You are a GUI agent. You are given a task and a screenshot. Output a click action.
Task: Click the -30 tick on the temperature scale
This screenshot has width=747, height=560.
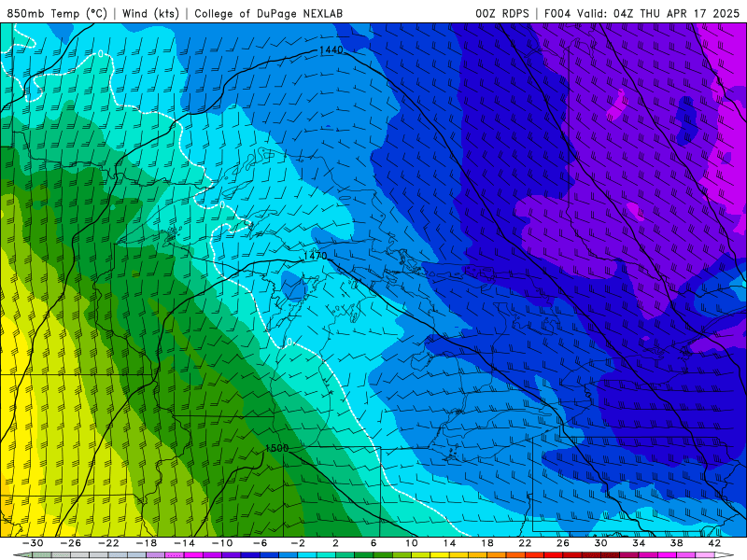(33, 543)
